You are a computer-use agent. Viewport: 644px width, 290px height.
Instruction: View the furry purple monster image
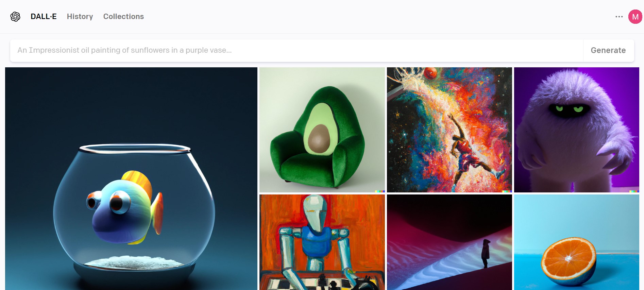tap(577, 130)
